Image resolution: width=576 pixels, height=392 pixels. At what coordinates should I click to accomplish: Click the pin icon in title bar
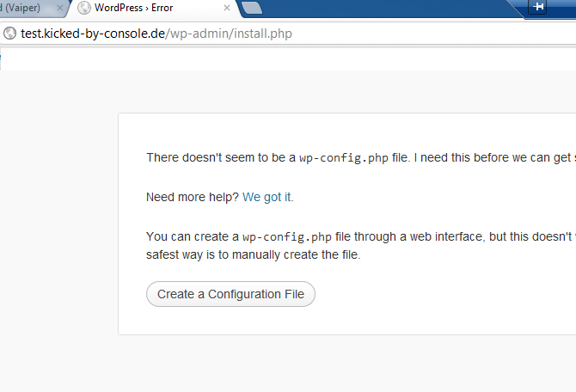537,7
